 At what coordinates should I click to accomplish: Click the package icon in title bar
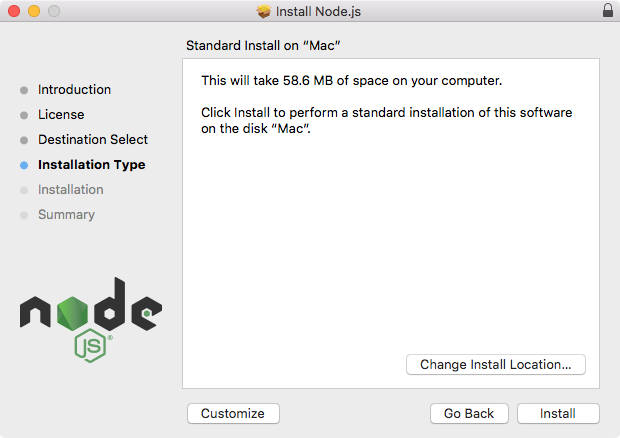264,11
